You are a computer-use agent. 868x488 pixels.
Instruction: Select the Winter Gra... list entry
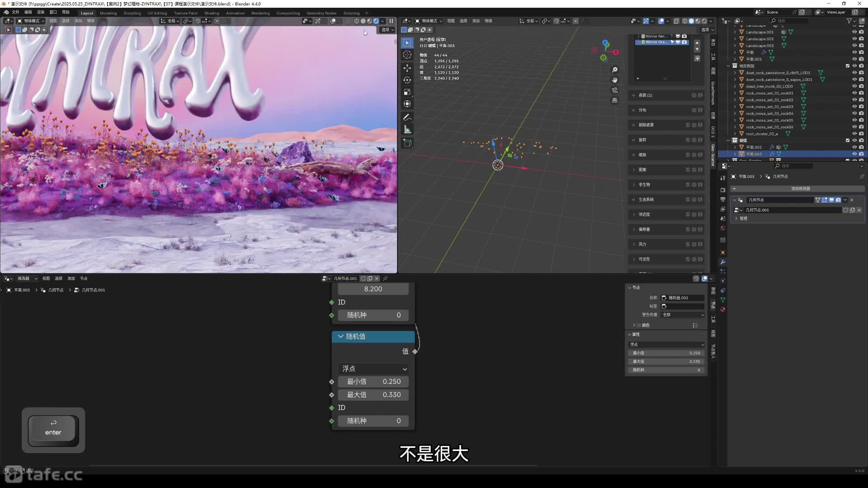(x=661, y=42)
